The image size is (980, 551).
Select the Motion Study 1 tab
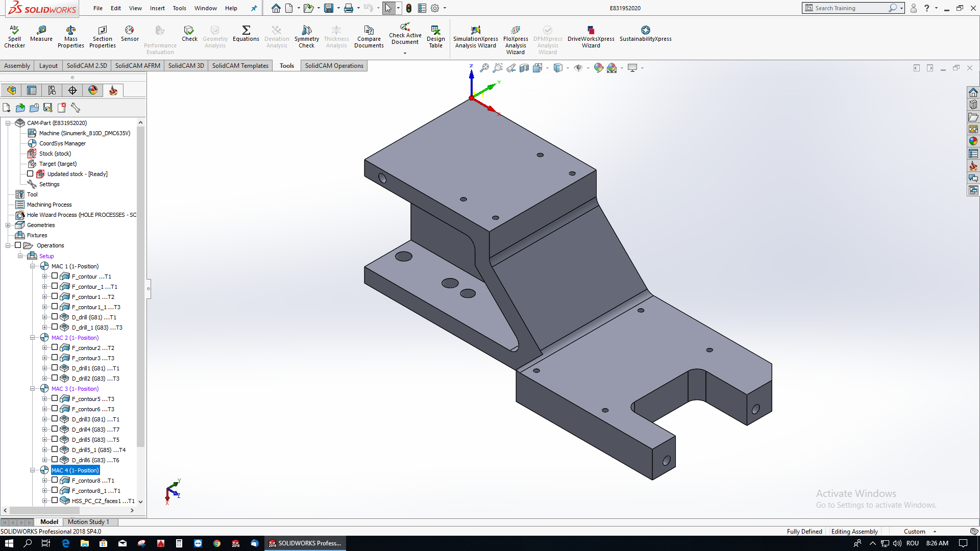[x=88, y=522]
